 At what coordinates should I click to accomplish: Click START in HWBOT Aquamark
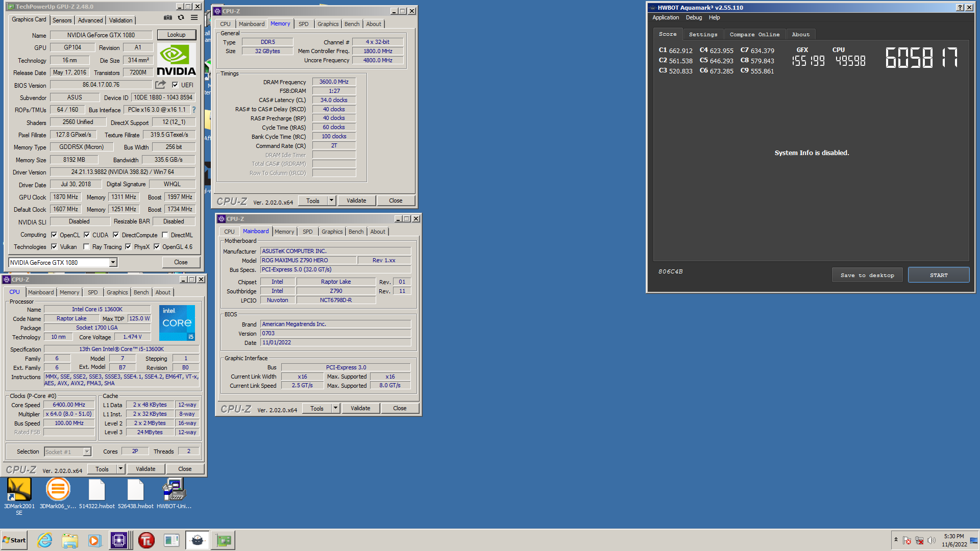(x=939, y=275)
